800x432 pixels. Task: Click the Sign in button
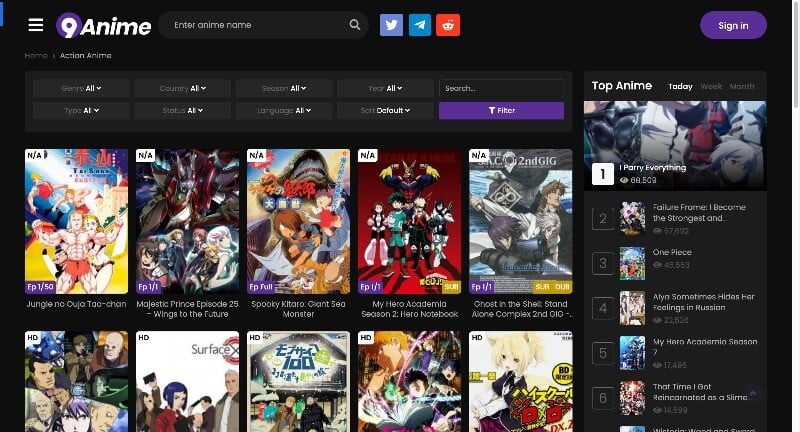(733, 26)
